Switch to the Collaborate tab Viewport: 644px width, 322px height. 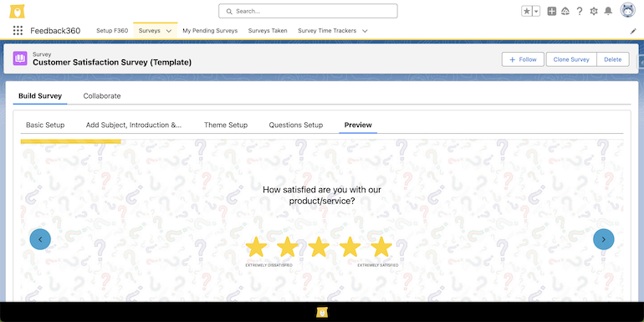tap(102, 95)
